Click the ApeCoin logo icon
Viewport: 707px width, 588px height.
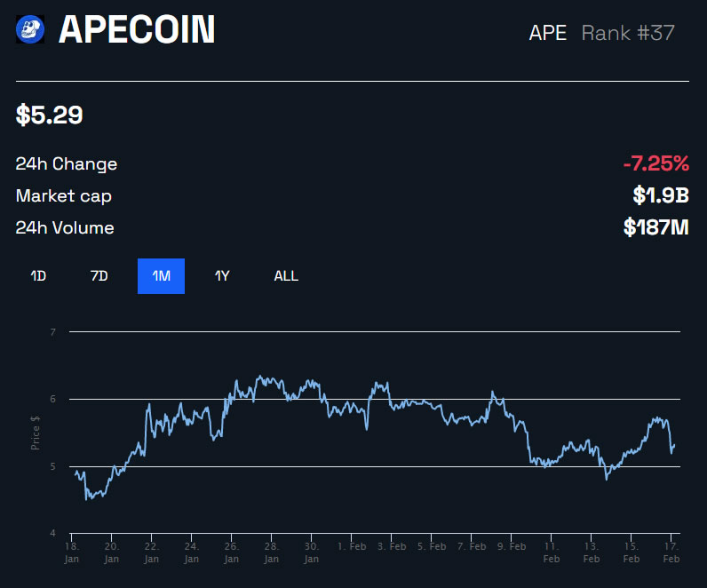coord(32,31)
